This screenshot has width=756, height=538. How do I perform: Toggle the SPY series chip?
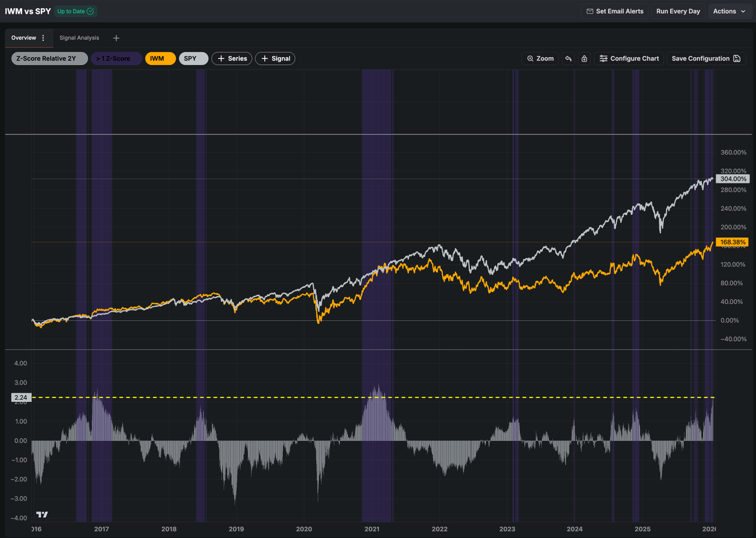tap(193, 58)
